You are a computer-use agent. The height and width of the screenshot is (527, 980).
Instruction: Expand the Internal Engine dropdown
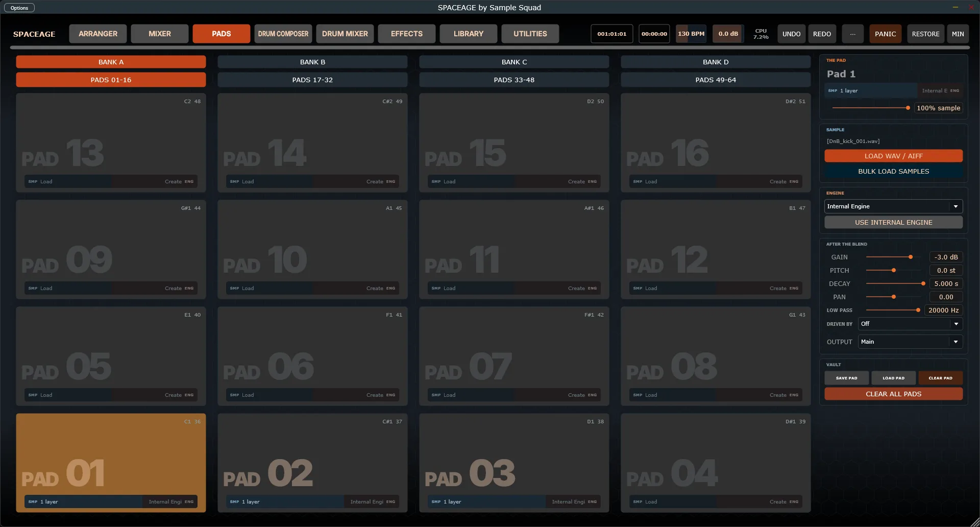(893, 206)
